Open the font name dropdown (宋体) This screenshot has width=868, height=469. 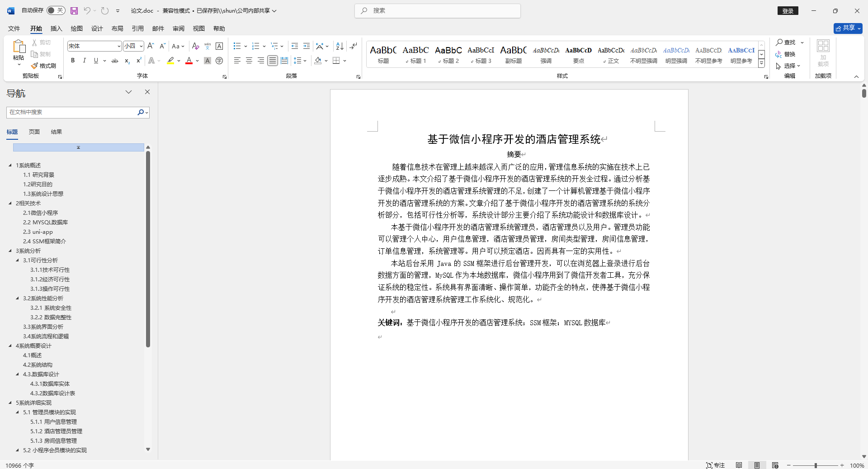(119, 46)
